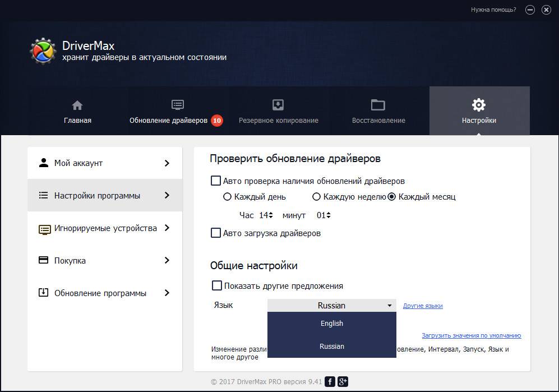559x392 pixels.
Task: Click Нужна помощь? help link
Action: (x=493, y=10)
